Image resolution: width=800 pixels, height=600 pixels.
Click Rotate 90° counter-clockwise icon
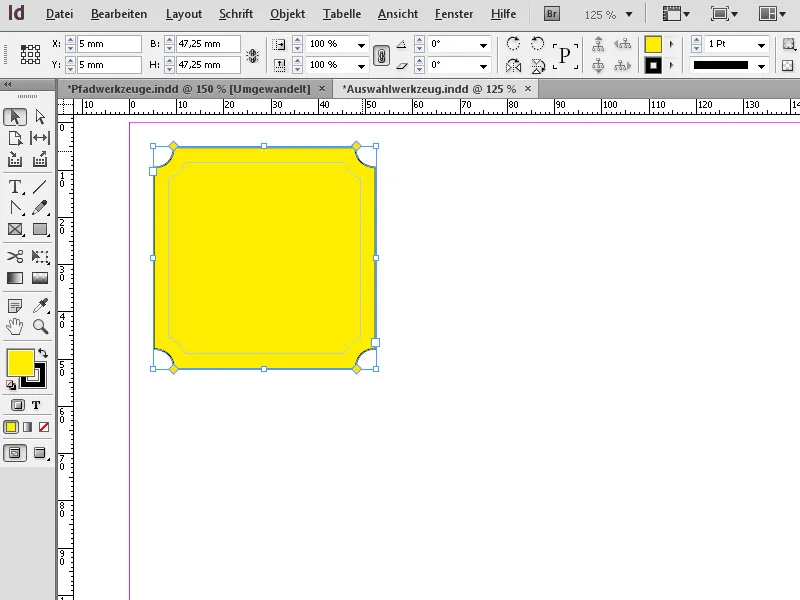[x=537, y=43]
